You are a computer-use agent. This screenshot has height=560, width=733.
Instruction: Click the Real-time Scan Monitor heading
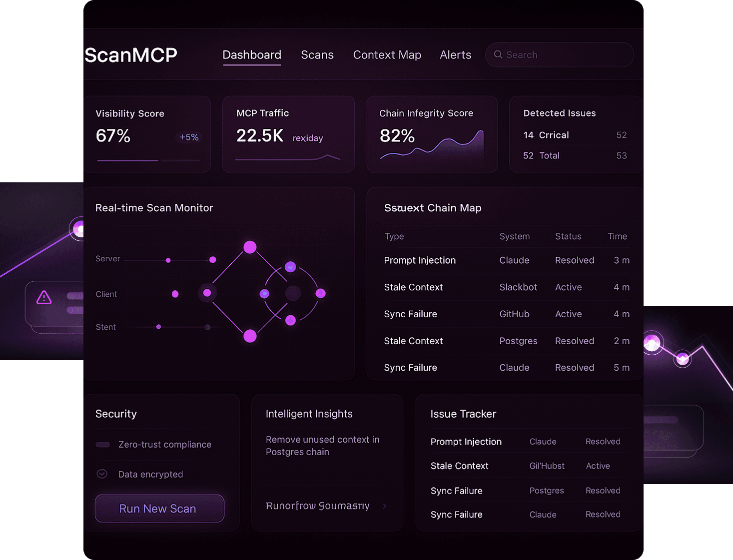click(154, 208)
